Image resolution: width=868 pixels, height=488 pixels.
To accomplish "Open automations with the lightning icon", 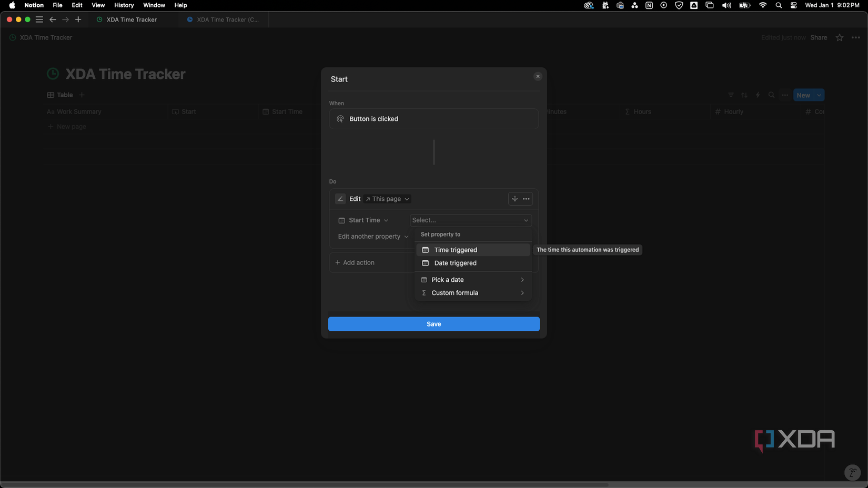I will pos(758,95).
